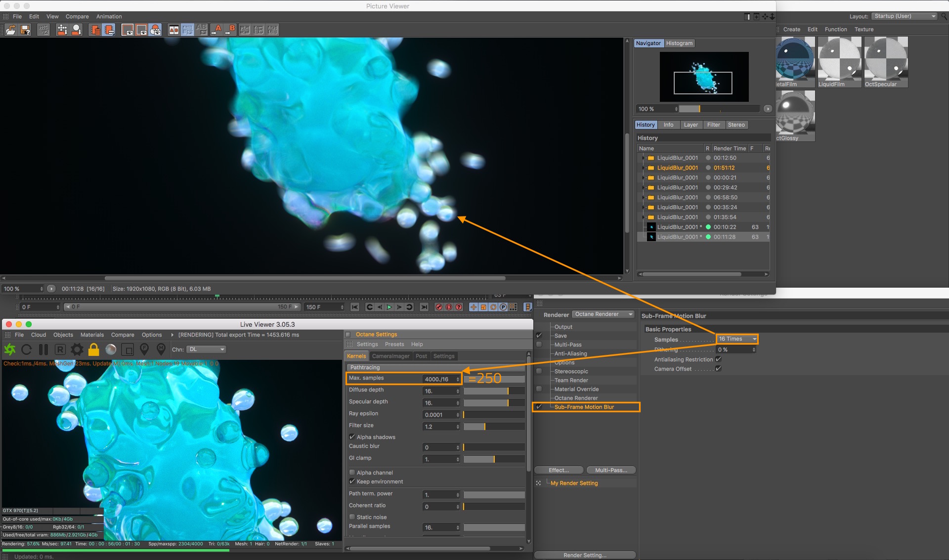Switch to the Histogram tab
The image size is (949, 560).
coord(679,43)
